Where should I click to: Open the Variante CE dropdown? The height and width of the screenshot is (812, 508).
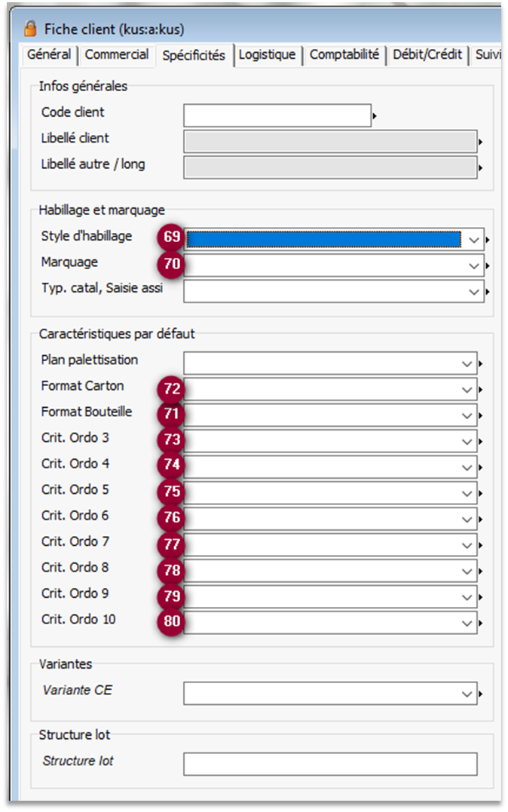467,694
